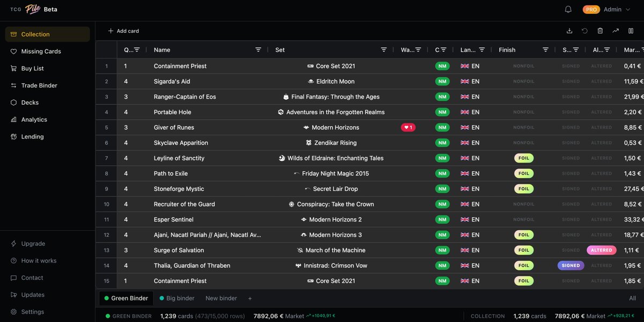
Task: Click the PRO badge
Action: [x=591, y=10]
